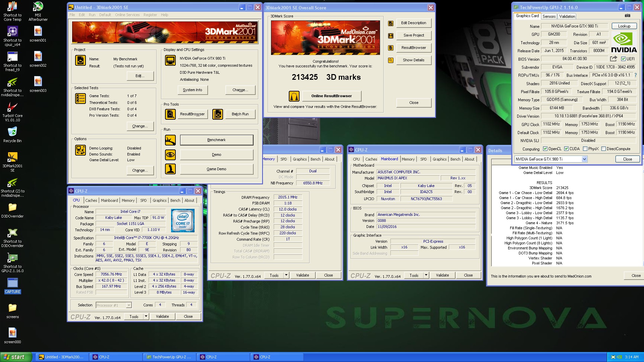Image resolution: width=644 pixels, height=362 pixels.
Task: Click the Core Speed value 7056.76 MHz
Action: coord(111,275)
